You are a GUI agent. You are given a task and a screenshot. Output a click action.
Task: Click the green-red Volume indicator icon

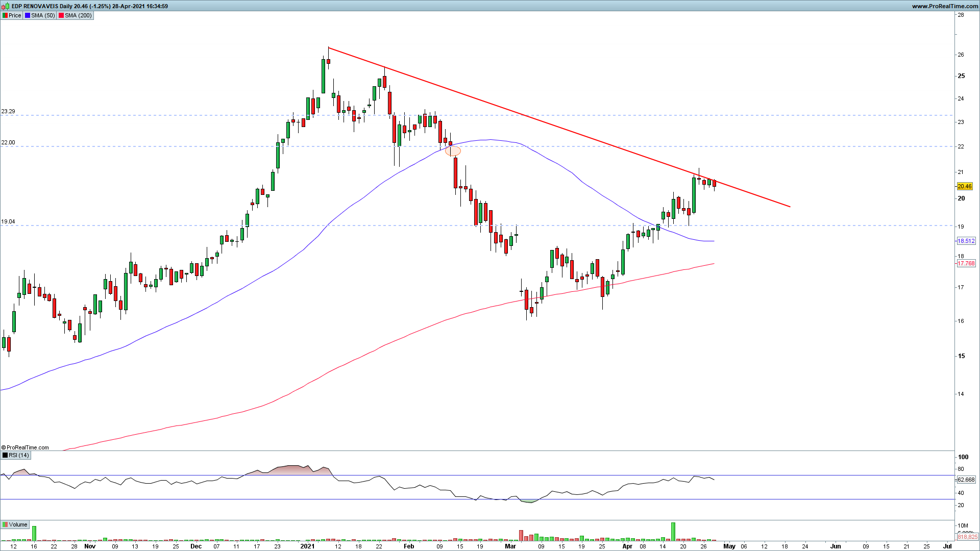[x=5, y=524]
